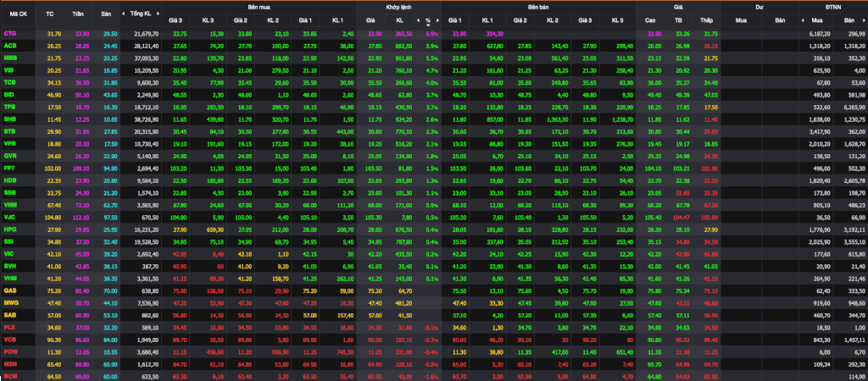This screenshot has width=868, height=381.
Task: Click total volume 21,679,70 in CTG row
Action: point(146,34)
